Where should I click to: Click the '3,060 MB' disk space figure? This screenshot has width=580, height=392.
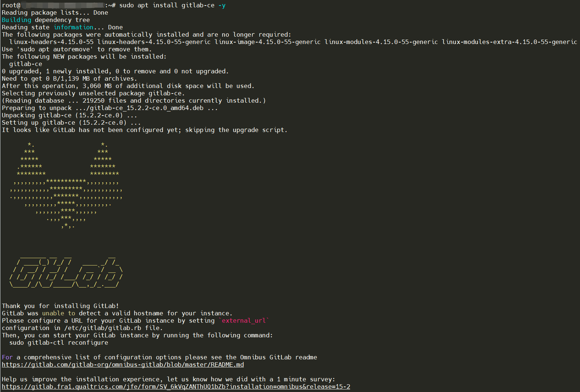coord(97,86)
